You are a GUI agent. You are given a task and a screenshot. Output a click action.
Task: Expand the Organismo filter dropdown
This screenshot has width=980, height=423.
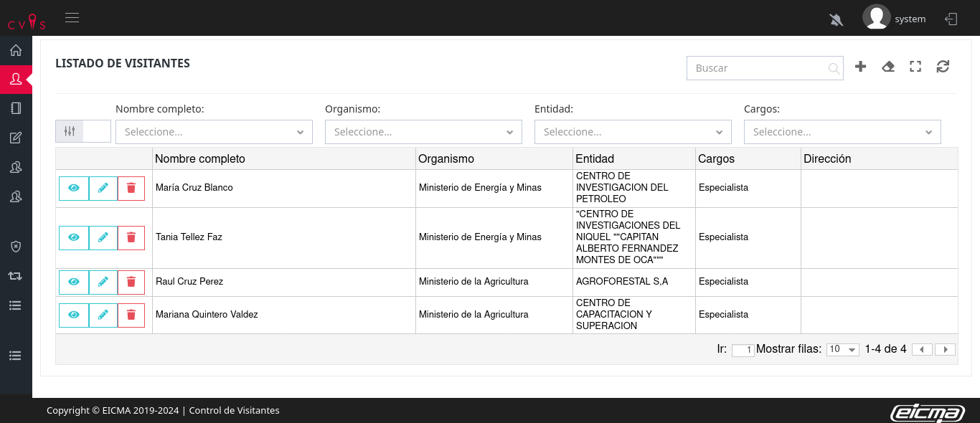(x=423, y=132)
